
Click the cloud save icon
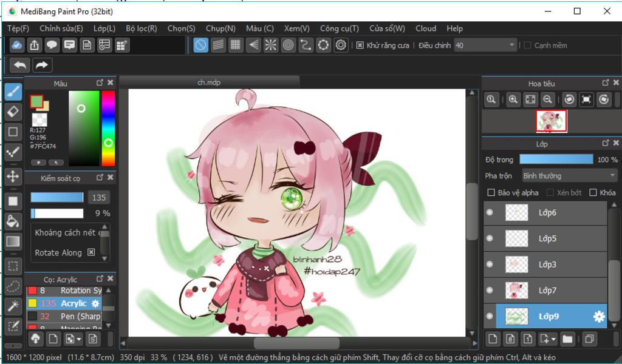coord(16,45)
